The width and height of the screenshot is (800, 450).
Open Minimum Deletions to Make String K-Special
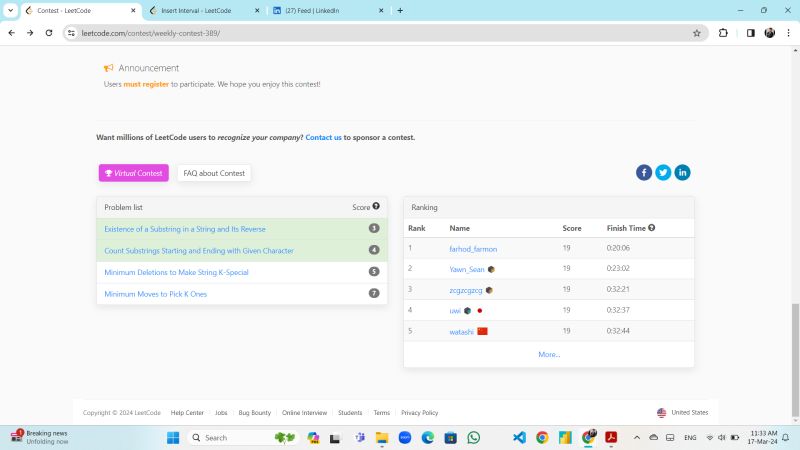[x=176, y=272]
